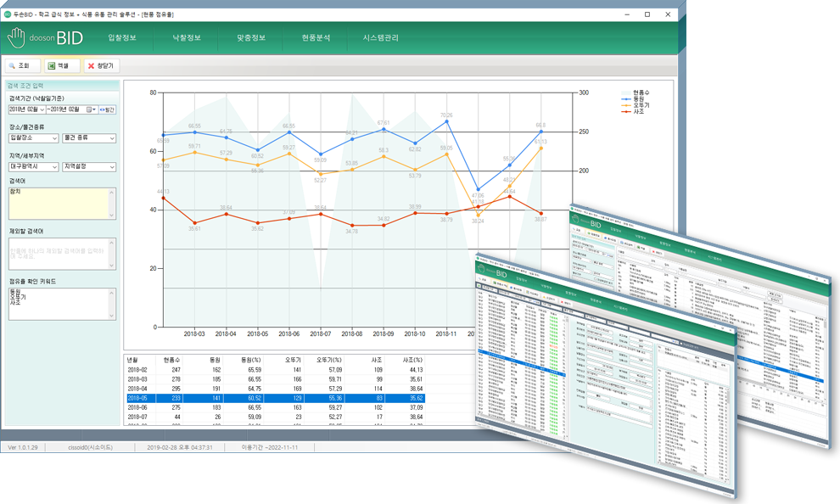840x504 pixels.
Task: Click the dooson BID hand logo
Action: pyautogui.click(x=16, y=38)
